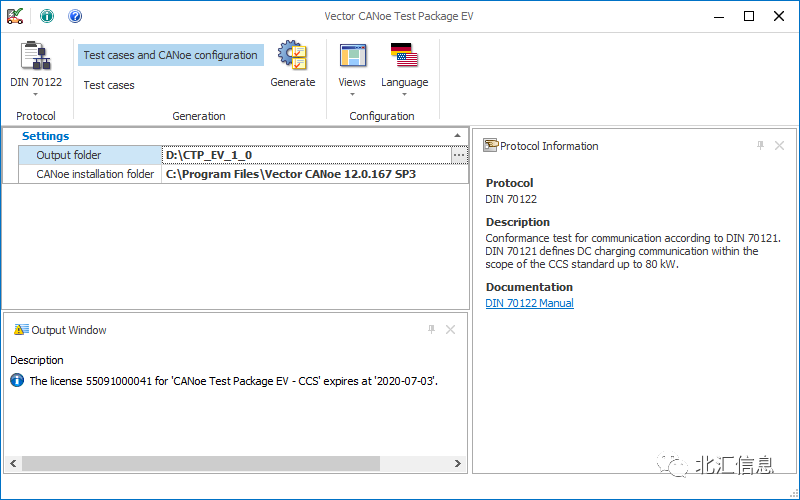Expand the Views dropdown arrow
The height and width of the screenshot is (500, 800).
(x=352, y=94)
